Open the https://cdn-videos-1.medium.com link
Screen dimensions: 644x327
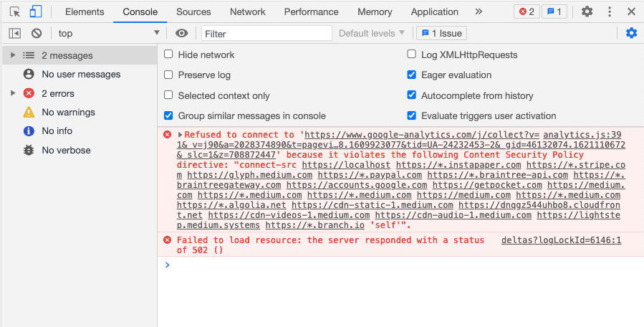[289, 215]
